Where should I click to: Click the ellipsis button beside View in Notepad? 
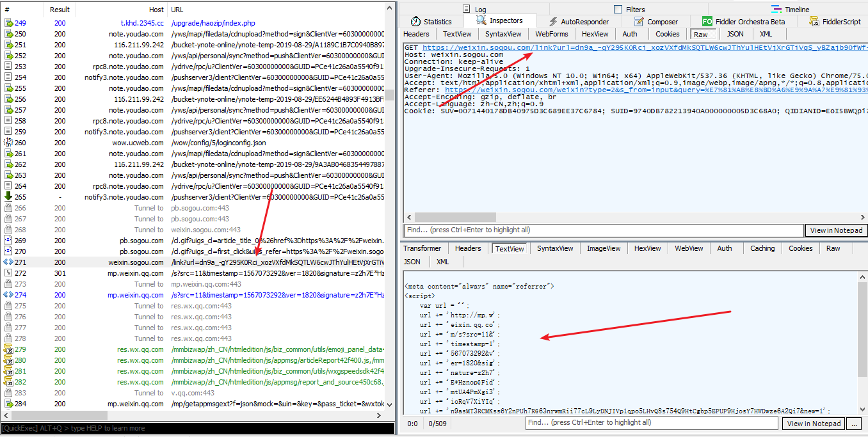(x=854, y=424)
